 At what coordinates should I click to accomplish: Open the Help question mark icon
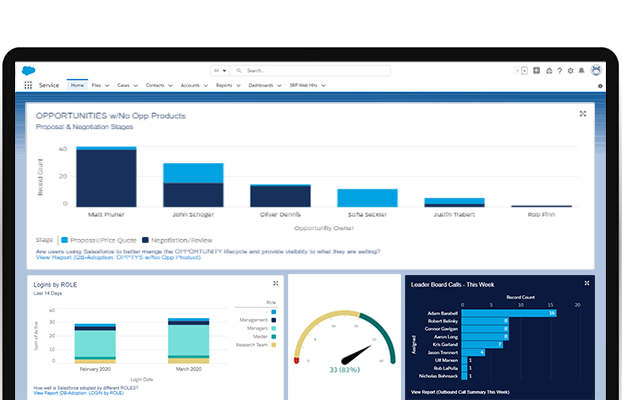pyautogui.click(x=560, y=71)
